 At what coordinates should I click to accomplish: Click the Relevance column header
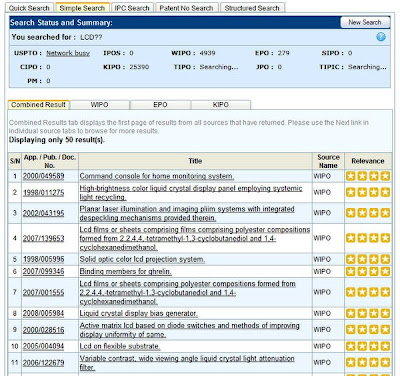pyautogui.click(x=368, y=161)
